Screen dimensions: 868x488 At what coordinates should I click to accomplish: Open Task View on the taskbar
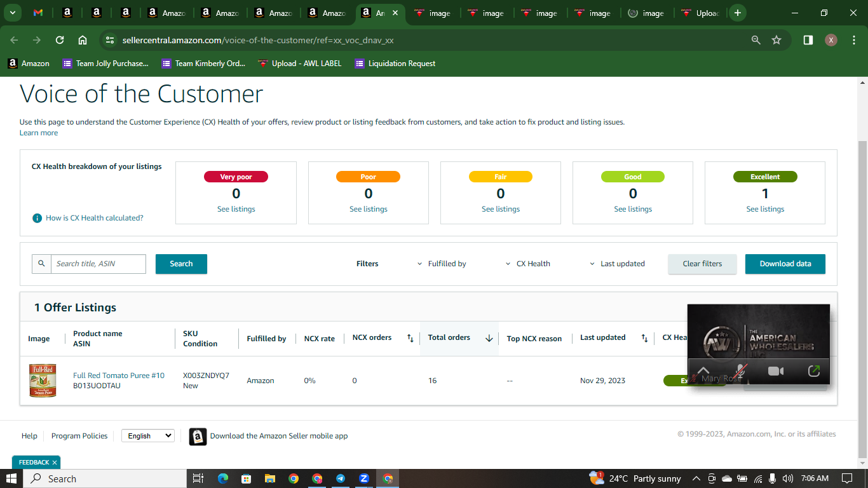pyautogui.click(x=198, y=478)
